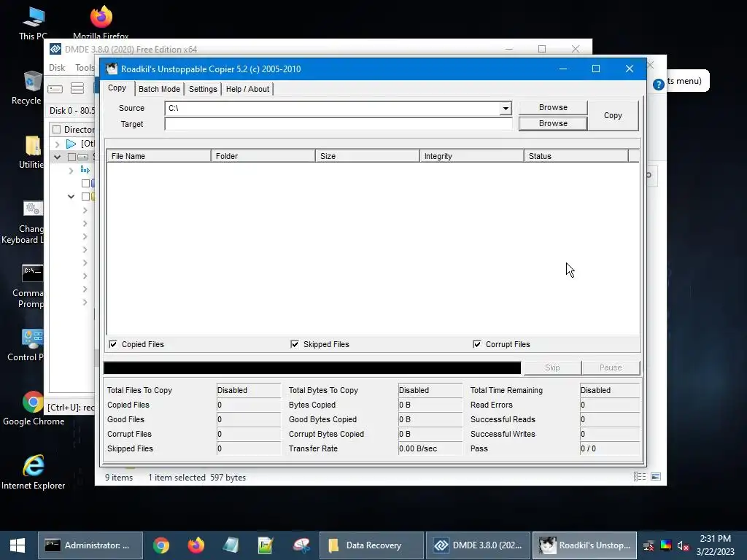Click the DMDE logo icon in title bar
The height and width of the screenshot is (560, 747).
pyautogui.click(x=55, y=49)
